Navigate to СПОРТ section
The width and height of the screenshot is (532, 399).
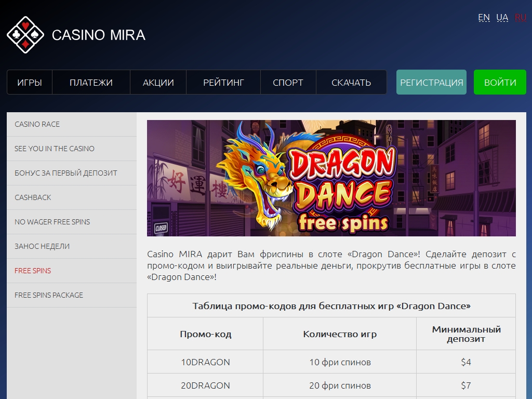click(x=288, y=83)
